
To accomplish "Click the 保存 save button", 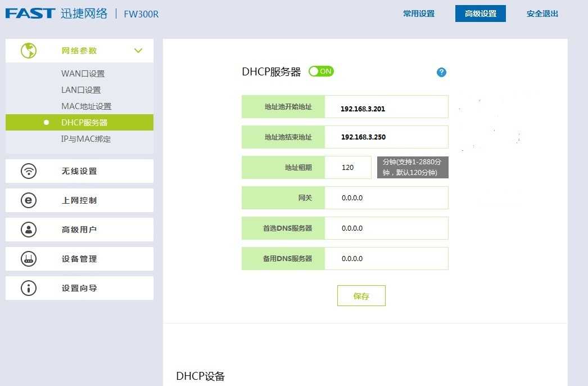I will click(361, 295).
